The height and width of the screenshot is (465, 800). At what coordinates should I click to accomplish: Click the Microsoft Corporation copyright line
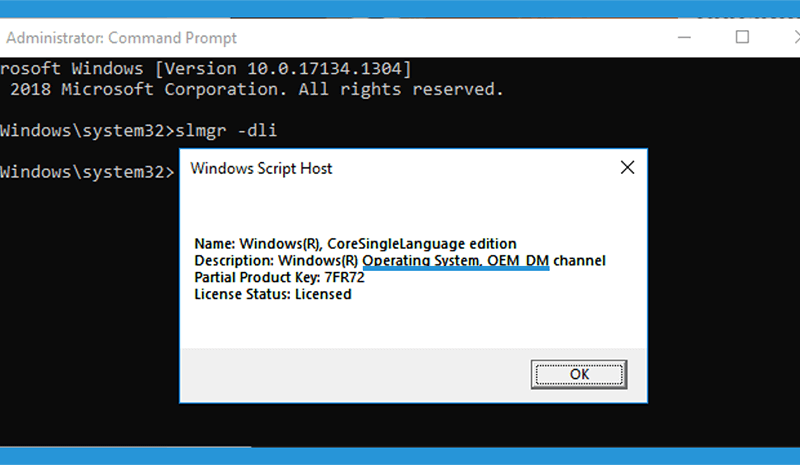[x=252, y=89]
